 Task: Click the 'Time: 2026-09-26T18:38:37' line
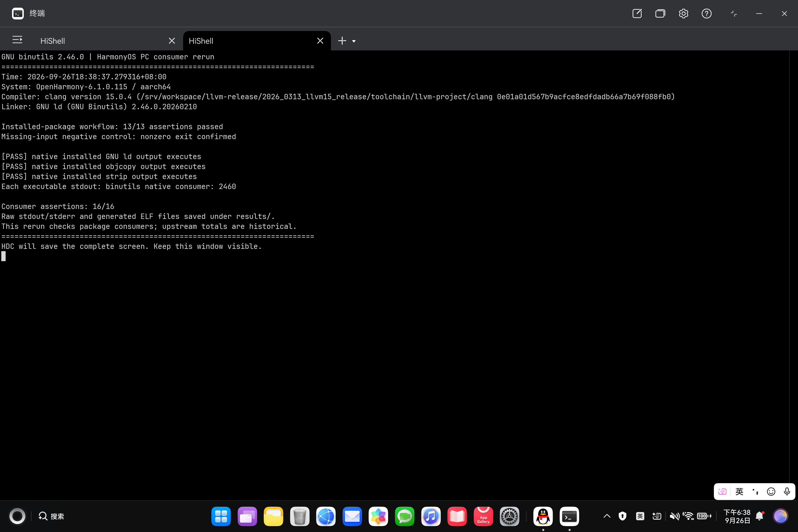(84, 77)
